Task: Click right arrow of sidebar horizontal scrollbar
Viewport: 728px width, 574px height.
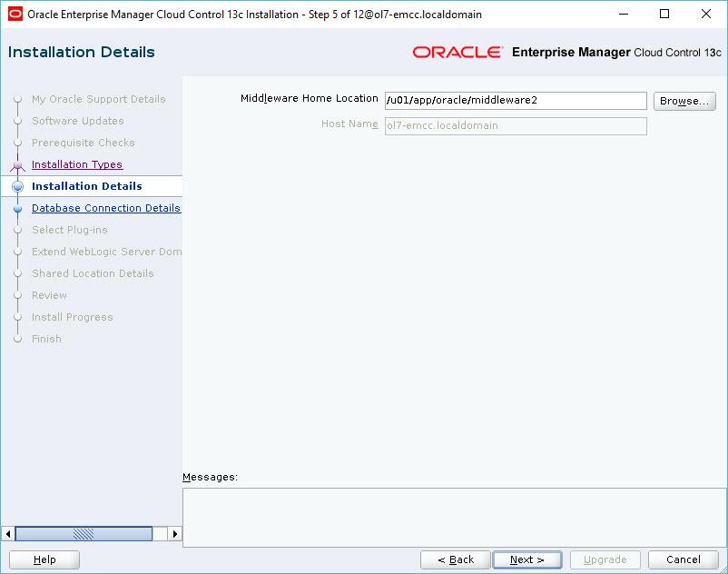Action: (174, 534)
